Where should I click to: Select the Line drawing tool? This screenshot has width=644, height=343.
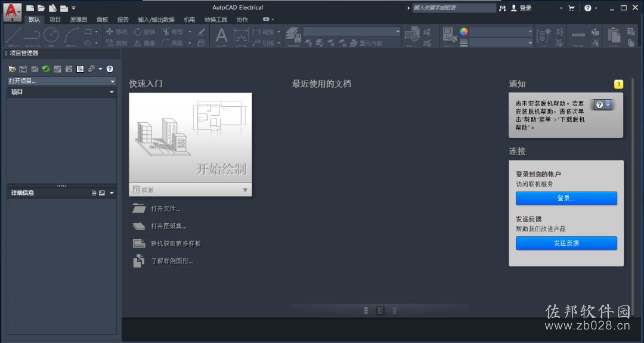point(13,35)
